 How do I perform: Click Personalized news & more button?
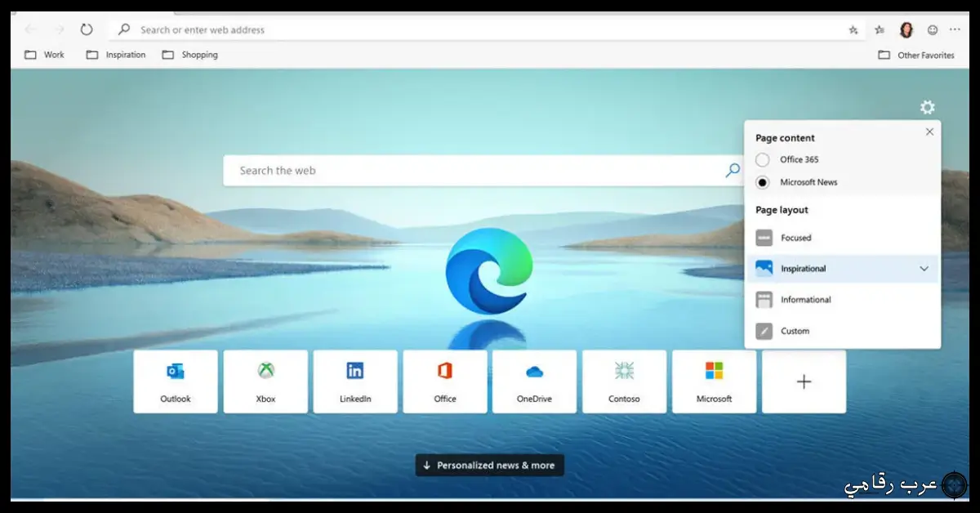tap(489, 466)
